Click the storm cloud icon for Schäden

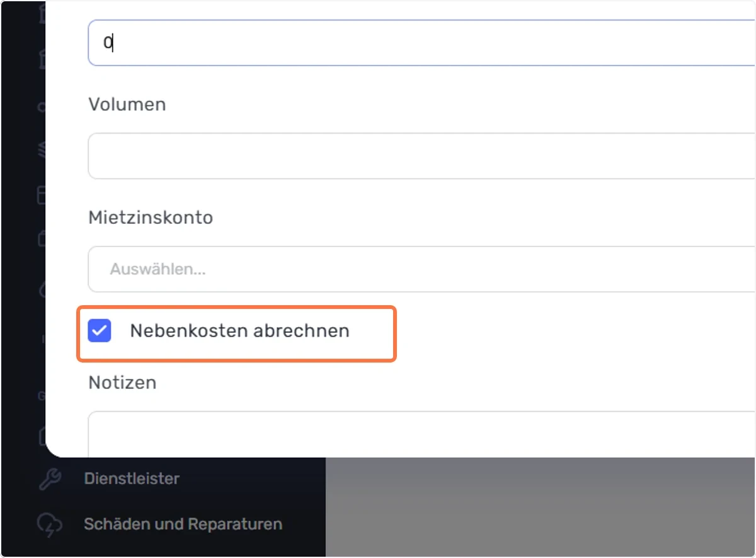point(50,525)
